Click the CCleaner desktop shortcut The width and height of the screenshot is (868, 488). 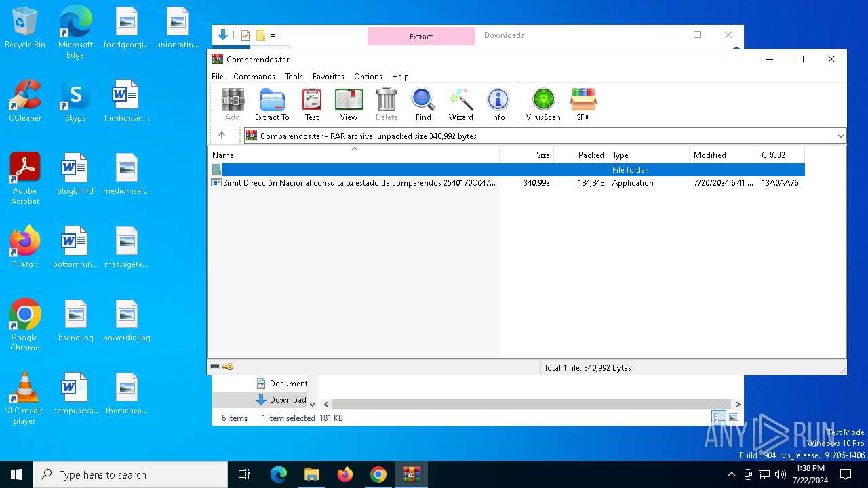pyautogui.click(x=25, y=102)
